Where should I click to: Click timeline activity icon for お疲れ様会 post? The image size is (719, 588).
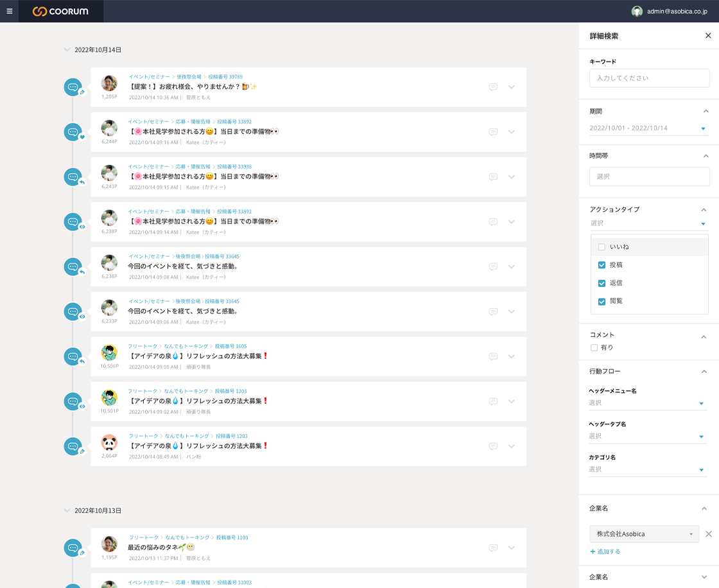click(73, 87)
